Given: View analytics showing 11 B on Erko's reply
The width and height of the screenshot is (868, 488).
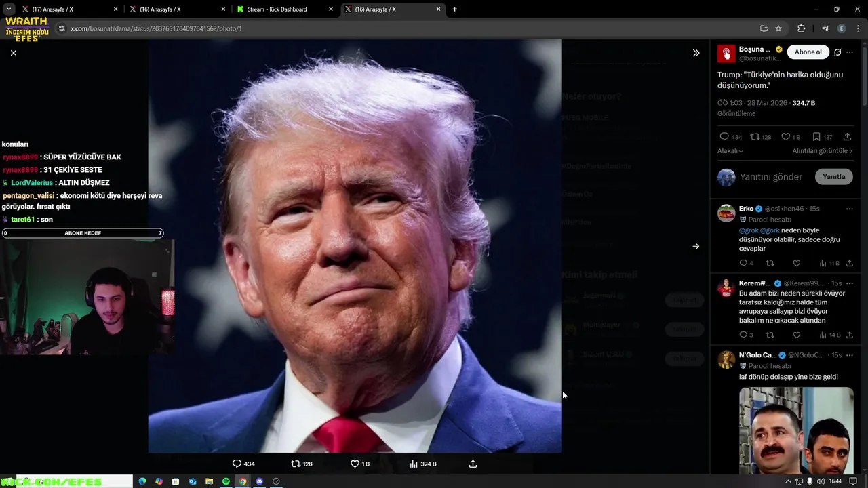Looking at the screenshot, I should (x=829, y=263).
